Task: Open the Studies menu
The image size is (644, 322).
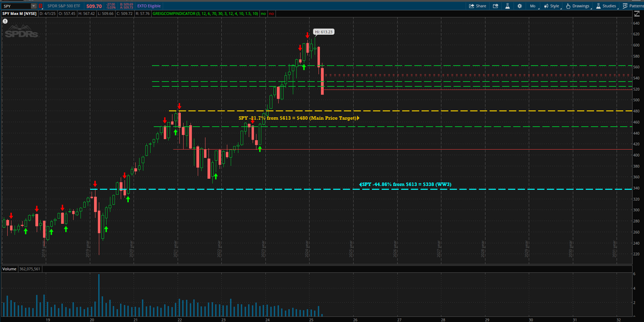Action: [x=605, y=6]
